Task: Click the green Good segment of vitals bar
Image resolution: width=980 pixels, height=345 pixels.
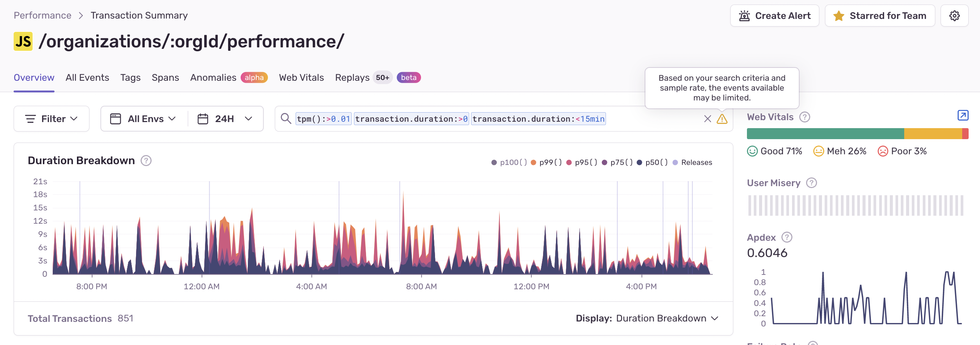Action: point(825,134)
